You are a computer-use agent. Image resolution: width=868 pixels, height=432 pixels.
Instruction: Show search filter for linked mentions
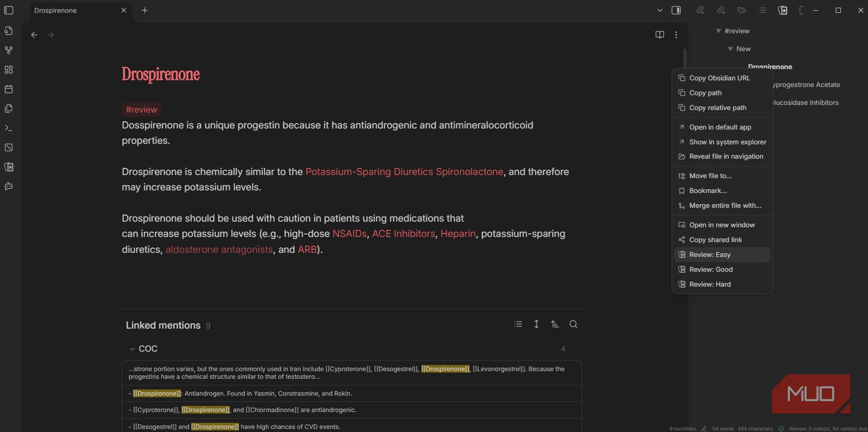pyautogui.click(x=573, y=324)
